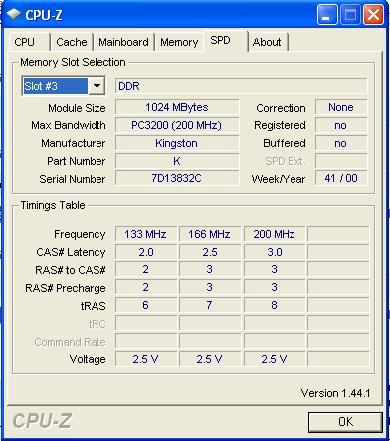Click the Week/Year value 41 / 00
The image size is (390, 441).
point(341,178)
